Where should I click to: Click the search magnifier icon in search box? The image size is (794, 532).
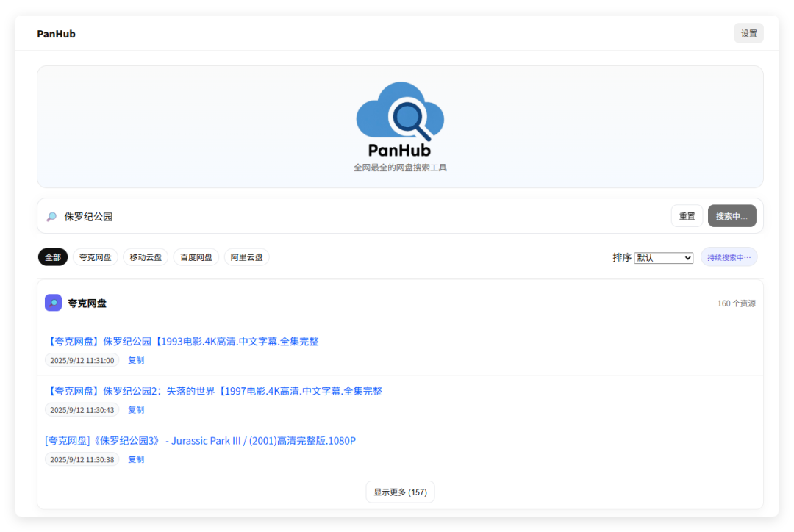[51, 217]
